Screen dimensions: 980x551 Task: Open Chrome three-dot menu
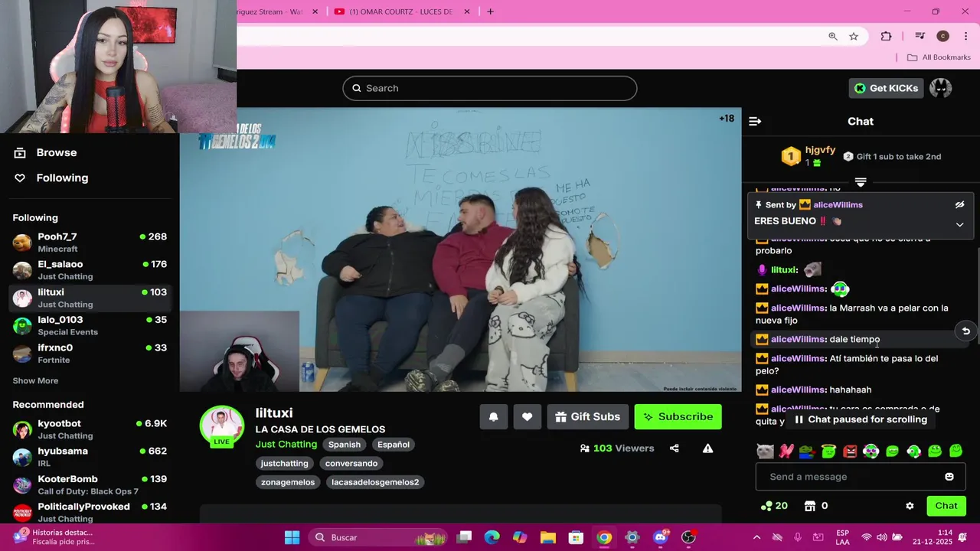(967, 36)
